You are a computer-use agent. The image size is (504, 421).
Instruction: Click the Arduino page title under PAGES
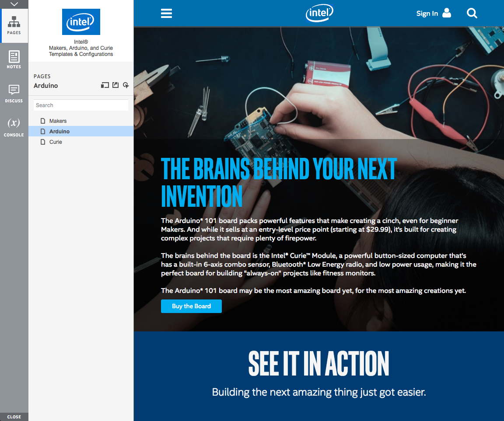(x=45, y=85)
